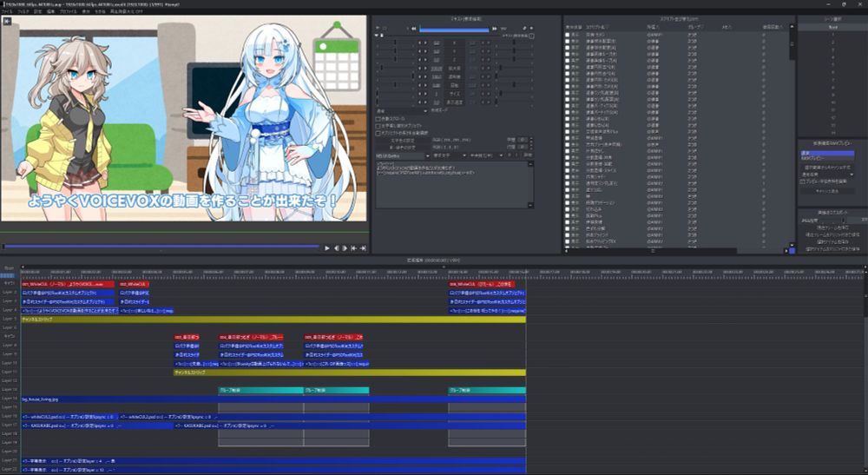Open the font name dropdown
The height and width of the screenshot is (475, 868).
(403, 156)
